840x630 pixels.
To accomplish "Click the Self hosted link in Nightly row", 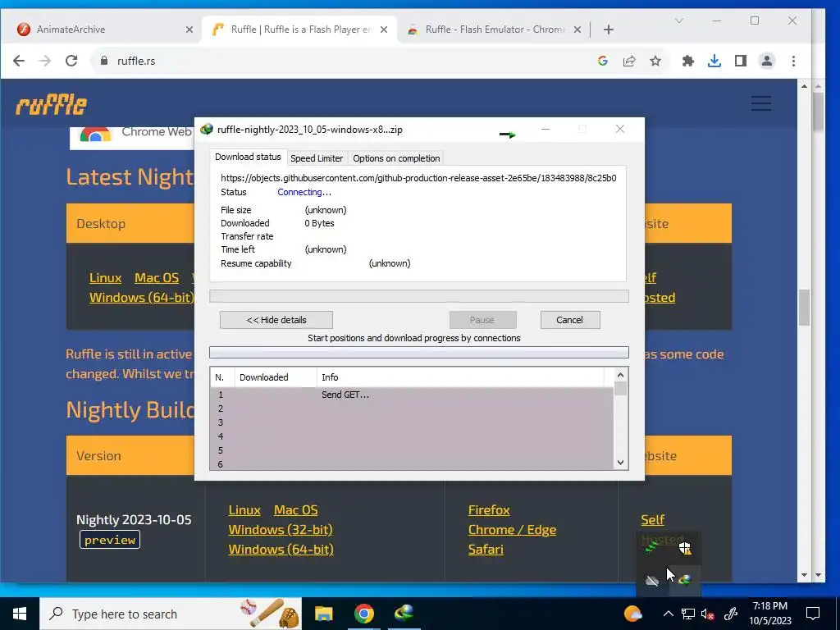I will point(652,519).
